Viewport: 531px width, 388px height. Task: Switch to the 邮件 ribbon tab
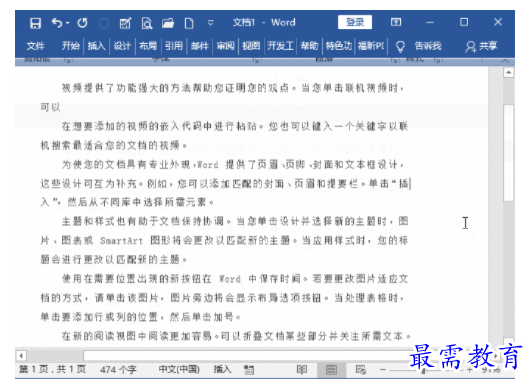click(199, 46)
